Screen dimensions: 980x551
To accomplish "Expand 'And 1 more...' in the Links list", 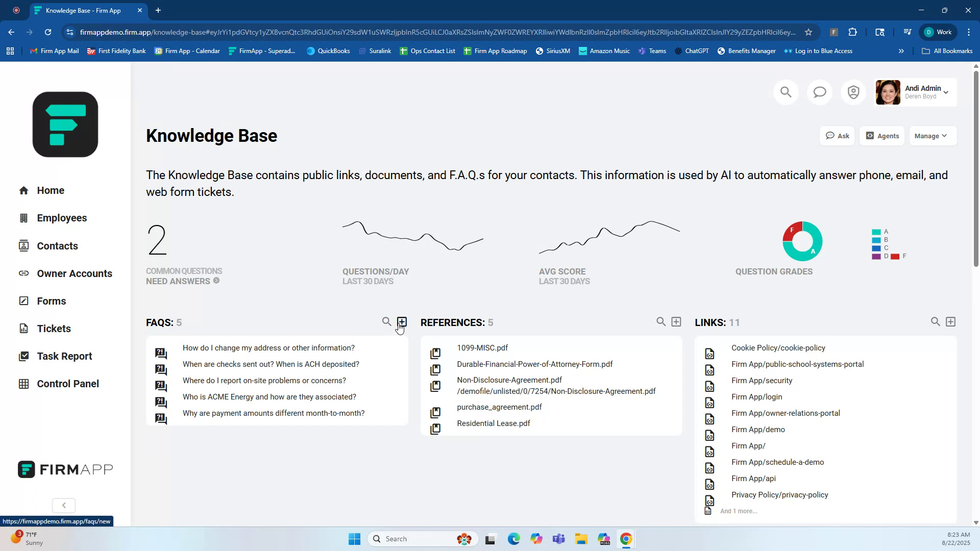I will pos(739,511).
